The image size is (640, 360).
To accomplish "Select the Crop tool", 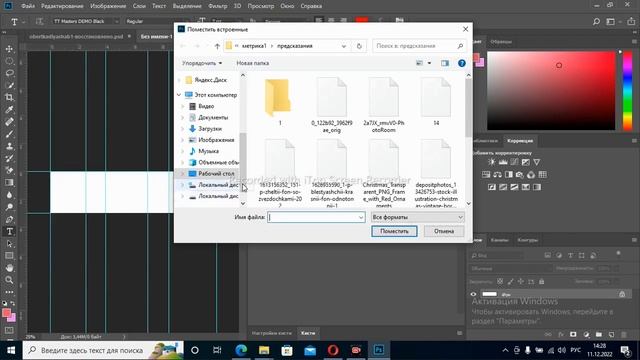I will [x=9, y=97].
